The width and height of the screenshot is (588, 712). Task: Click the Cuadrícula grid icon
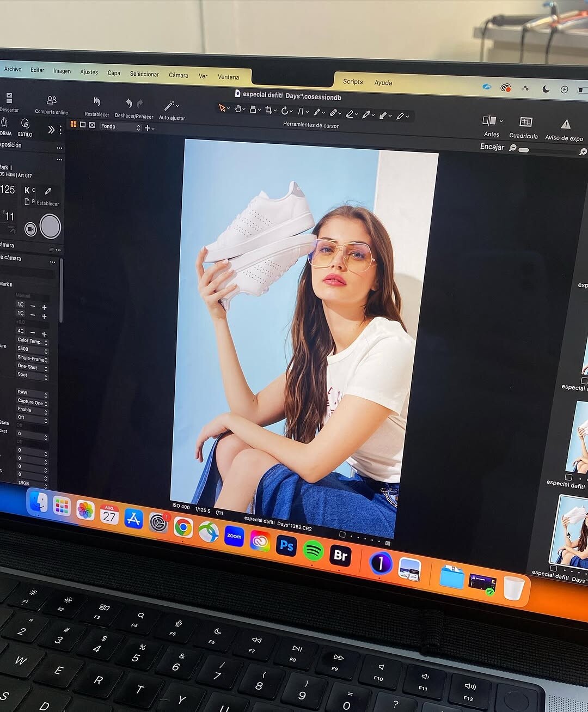click(x=525, y=122)
